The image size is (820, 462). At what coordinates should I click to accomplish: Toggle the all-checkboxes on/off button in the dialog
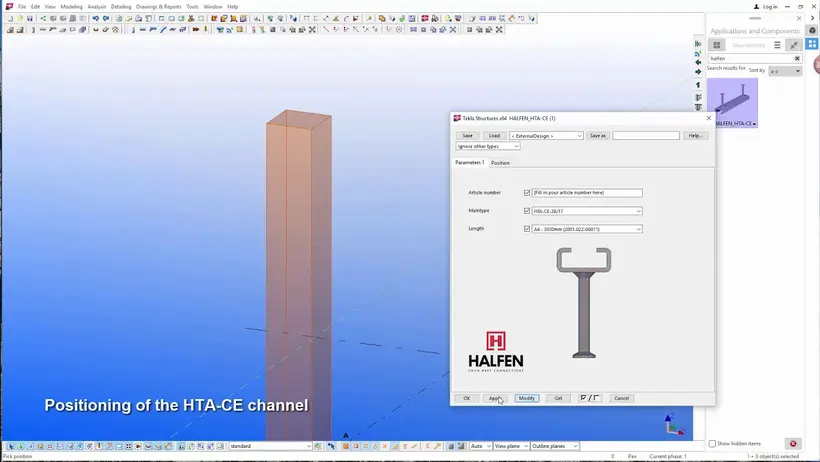(589, 398)
